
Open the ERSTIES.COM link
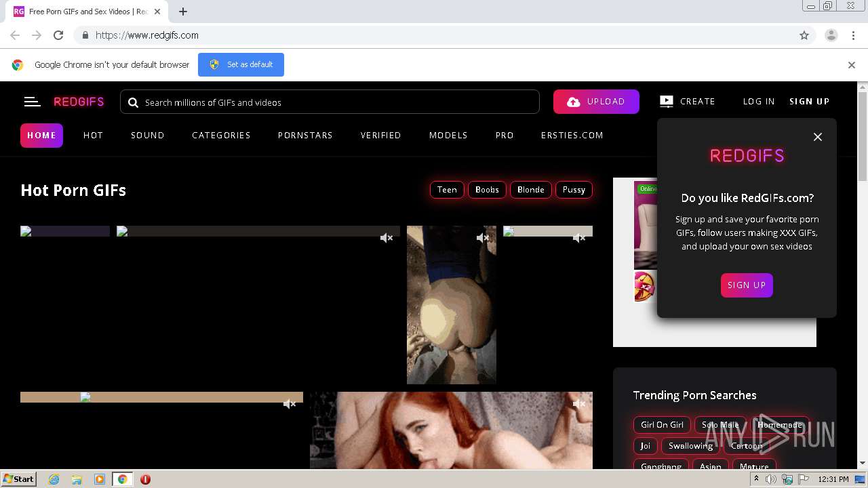(x=572, y=136)
